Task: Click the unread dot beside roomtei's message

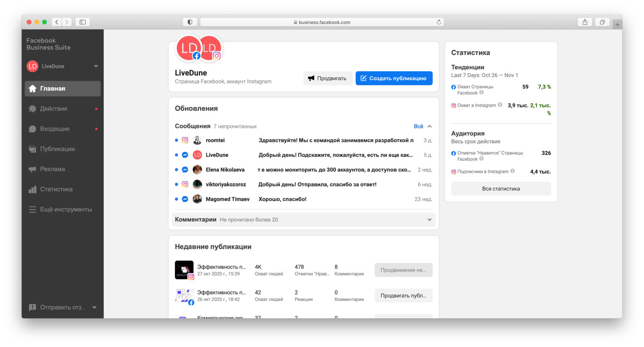Action: pos(176,140)
